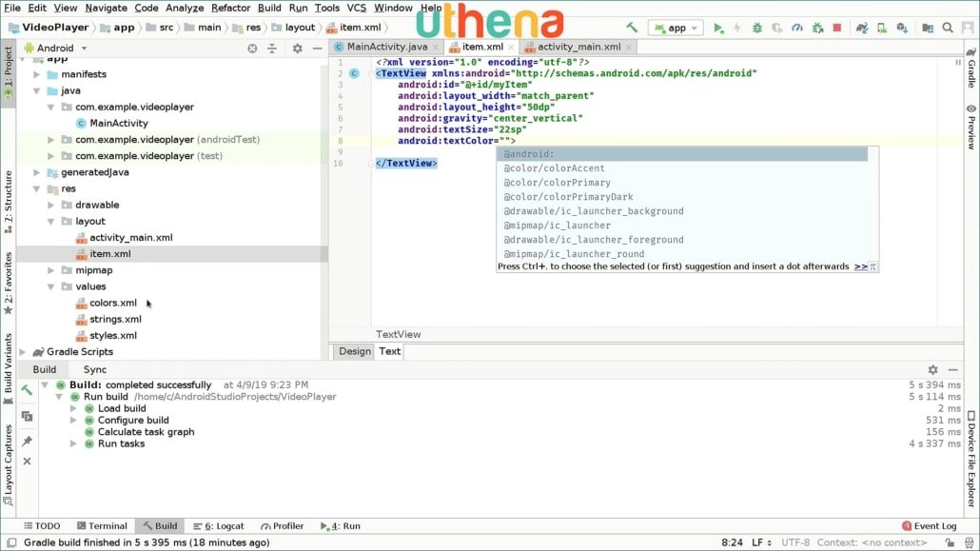Click the Attach debugger to process icon
980x551 pixels.
point(817,28)
